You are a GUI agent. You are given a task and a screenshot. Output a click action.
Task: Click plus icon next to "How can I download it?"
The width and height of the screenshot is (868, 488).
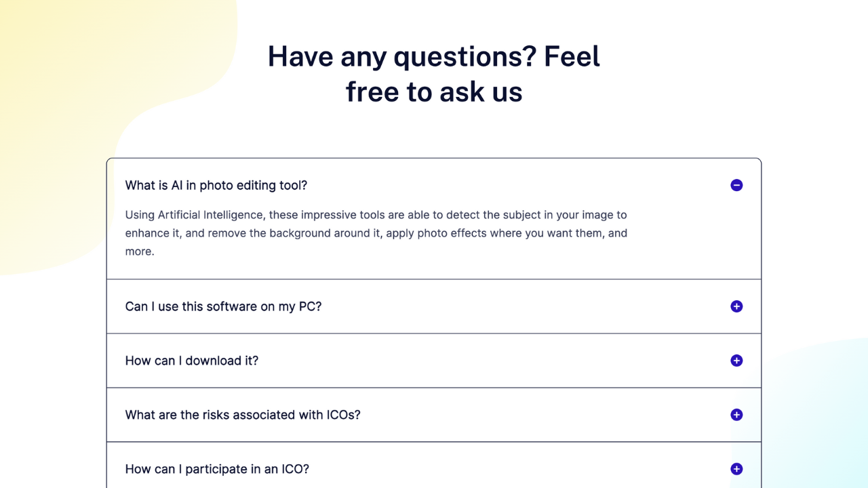736,361
